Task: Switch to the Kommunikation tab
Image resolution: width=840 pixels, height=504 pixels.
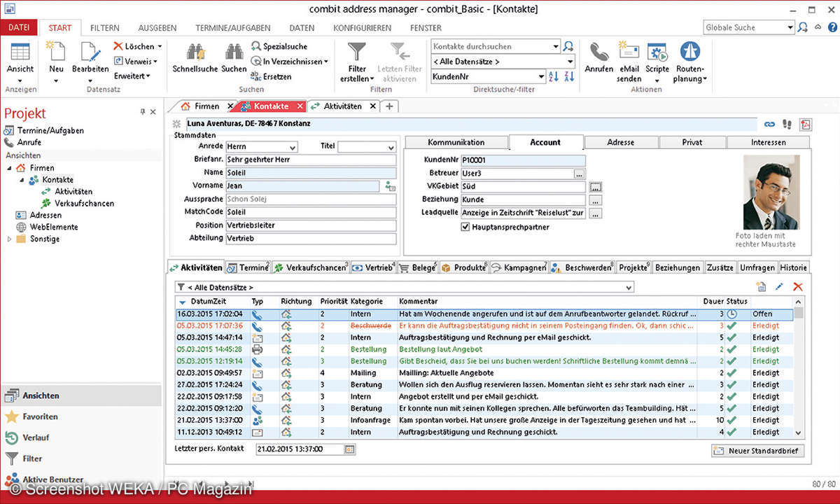Action: click(456, 142)
